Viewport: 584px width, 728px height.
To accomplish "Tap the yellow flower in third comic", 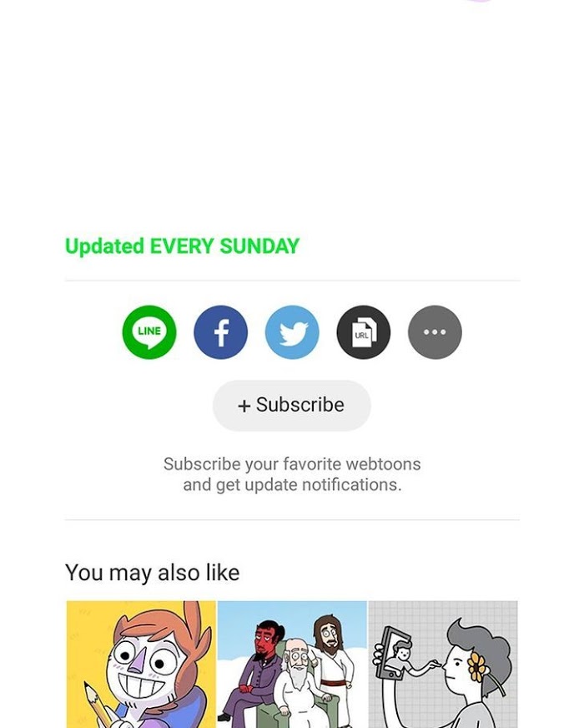I will click(x=477, y=667).
